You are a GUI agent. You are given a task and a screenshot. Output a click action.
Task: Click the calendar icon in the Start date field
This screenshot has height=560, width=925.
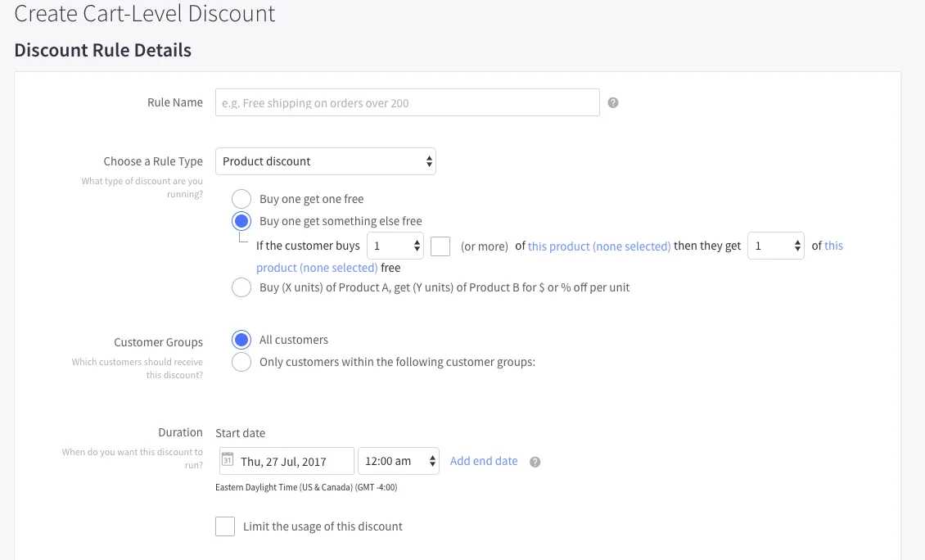pyautogui.click(x=228, y=461)
